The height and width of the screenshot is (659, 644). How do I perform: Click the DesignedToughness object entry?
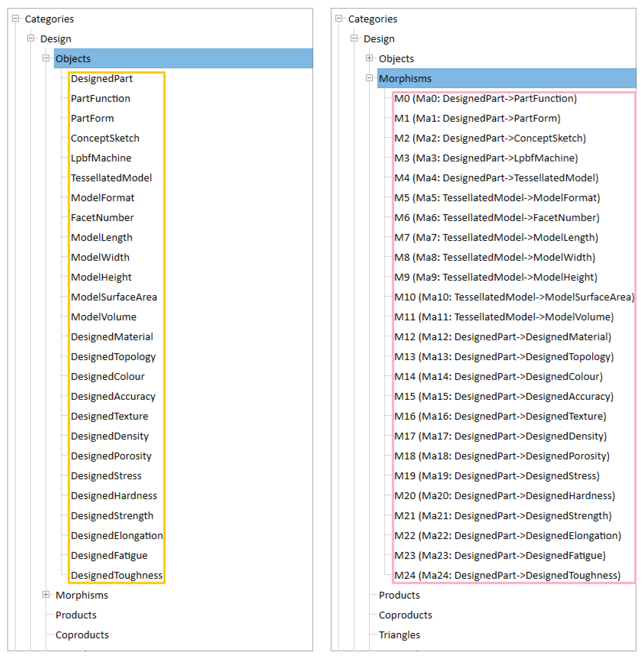(116, 575)
